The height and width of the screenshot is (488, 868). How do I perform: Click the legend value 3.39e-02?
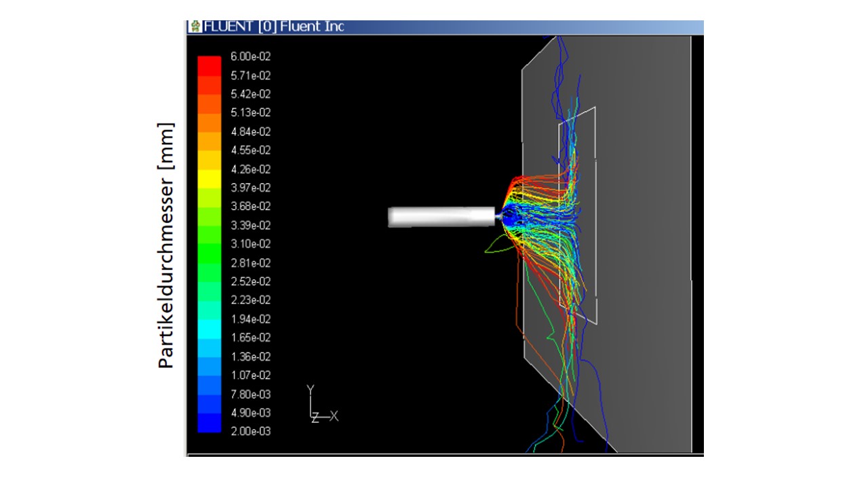click(250, 225)
